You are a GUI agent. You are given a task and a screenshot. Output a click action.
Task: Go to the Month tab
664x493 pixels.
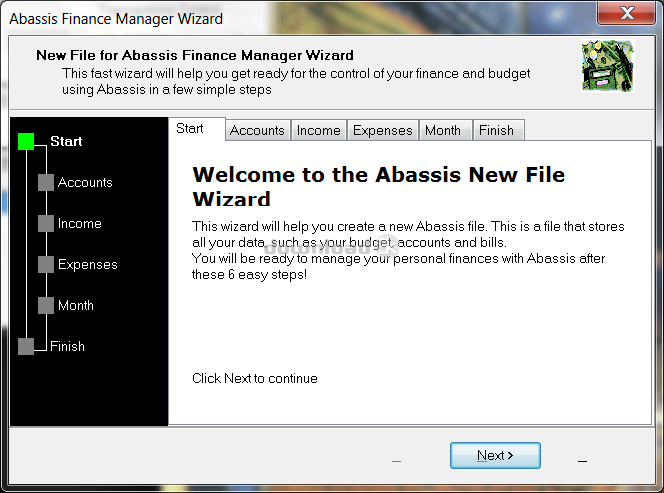[442, 130]
